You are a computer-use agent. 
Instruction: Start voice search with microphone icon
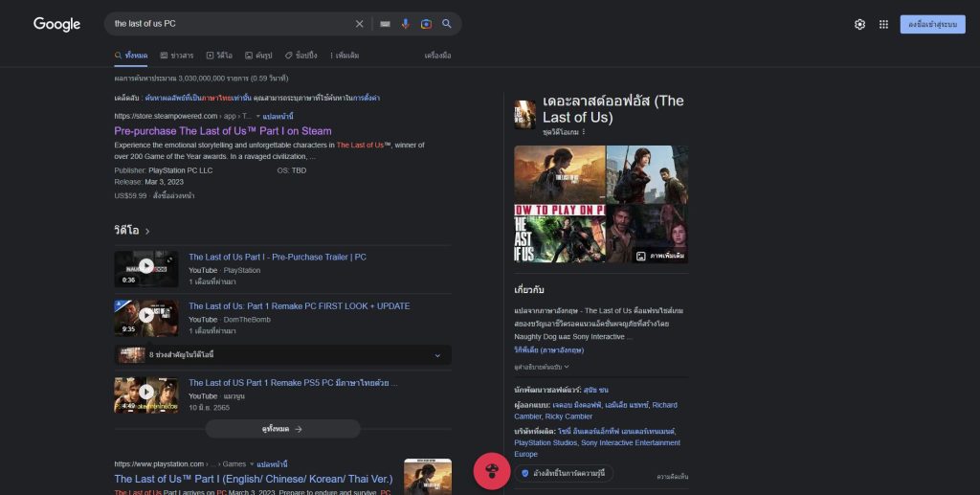pos(406,24)
